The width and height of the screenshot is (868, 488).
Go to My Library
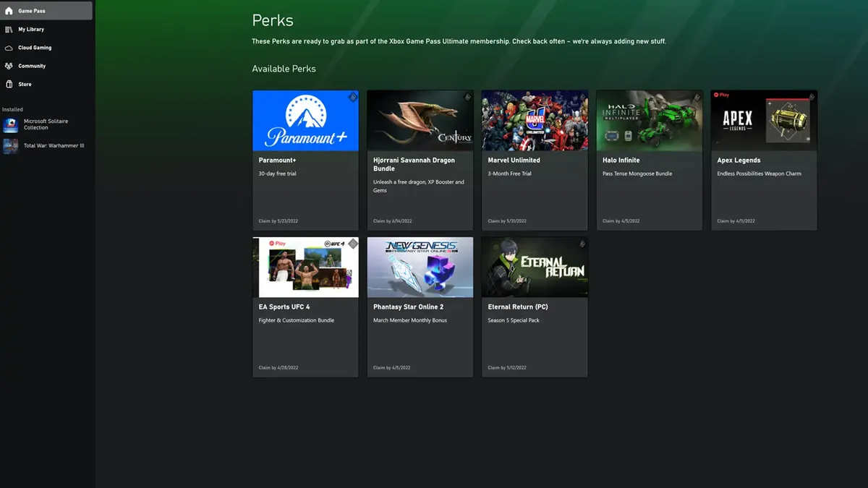(46, 30)
